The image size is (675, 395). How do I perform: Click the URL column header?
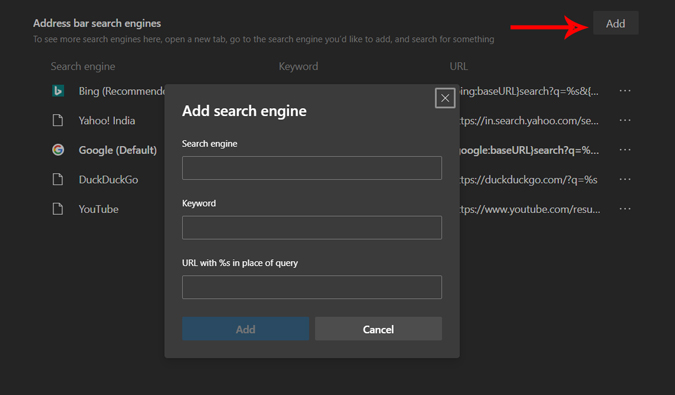click(458, 66)
